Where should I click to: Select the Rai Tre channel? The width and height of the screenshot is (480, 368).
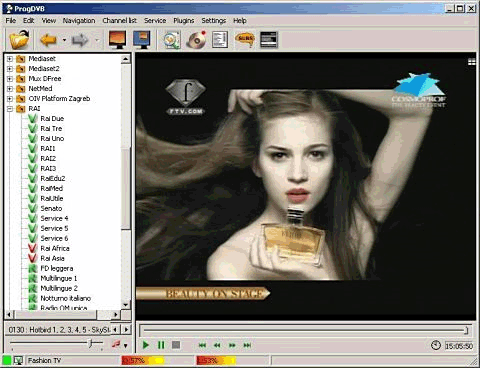tap(51, 129)
